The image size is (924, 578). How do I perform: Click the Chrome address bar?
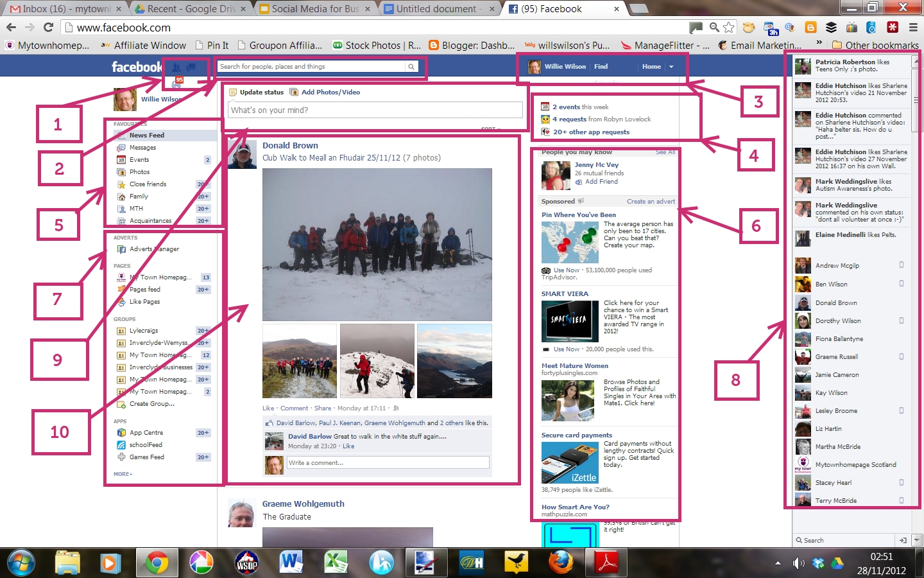375,28
